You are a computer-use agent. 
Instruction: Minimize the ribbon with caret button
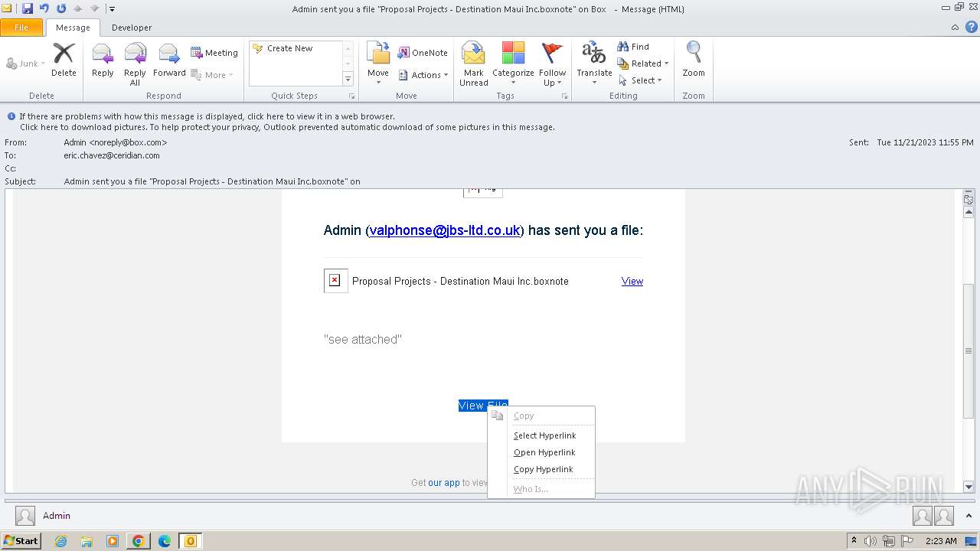955,27
